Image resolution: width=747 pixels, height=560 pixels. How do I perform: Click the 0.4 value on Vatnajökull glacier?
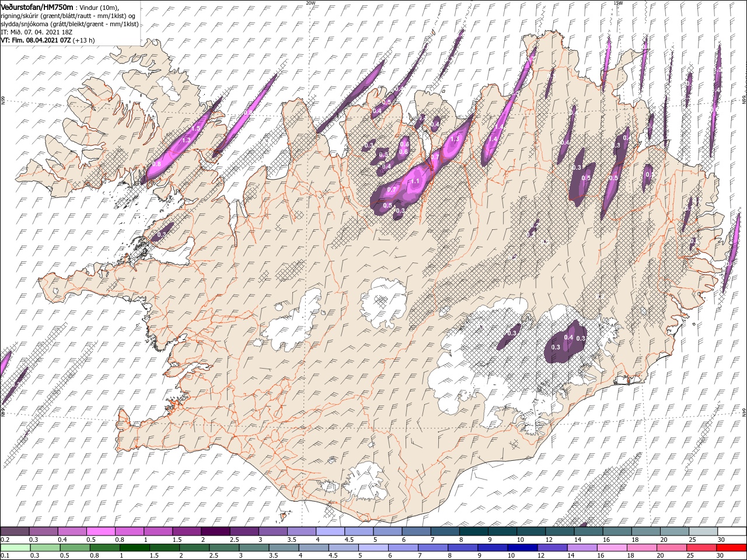568,337
